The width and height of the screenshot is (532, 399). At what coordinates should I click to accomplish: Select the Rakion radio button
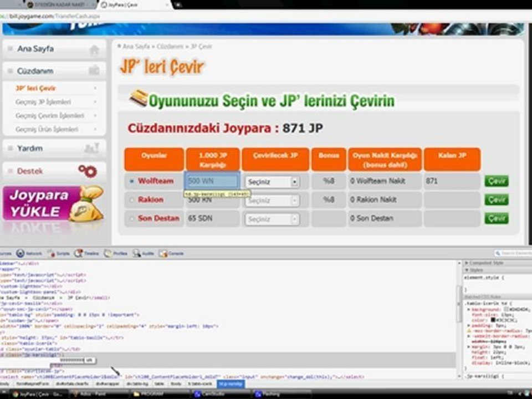(x=132, y=200)
